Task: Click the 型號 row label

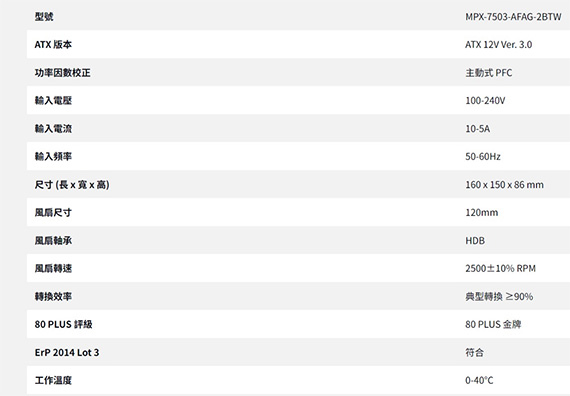Action: tap(44, 16)
